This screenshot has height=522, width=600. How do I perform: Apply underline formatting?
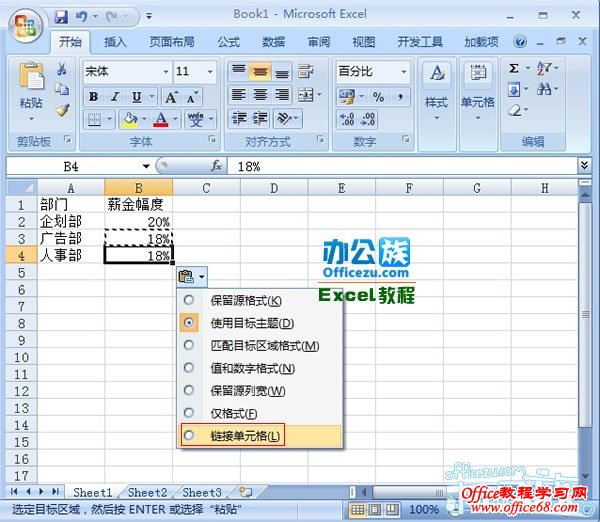(137, 97)
